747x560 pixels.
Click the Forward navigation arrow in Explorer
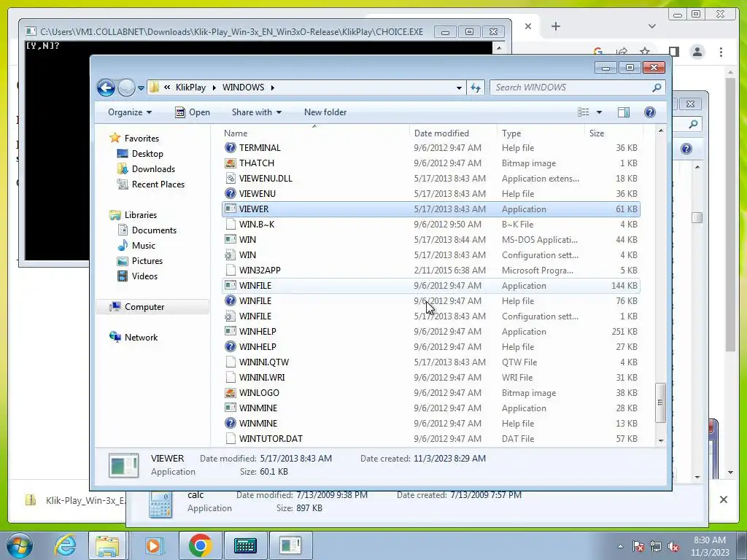(x=126, y=87)
